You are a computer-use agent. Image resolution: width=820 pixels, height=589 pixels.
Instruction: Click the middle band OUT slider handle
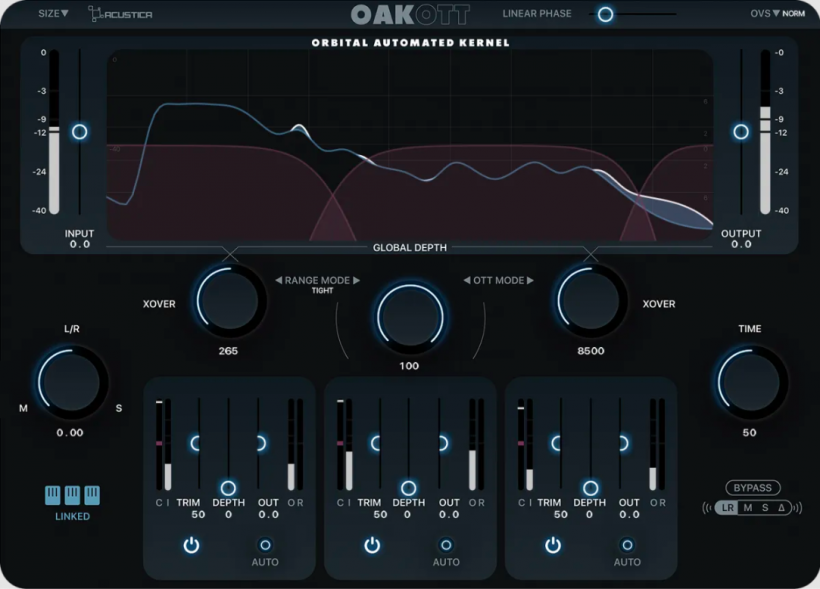click(x=442, y=443)
